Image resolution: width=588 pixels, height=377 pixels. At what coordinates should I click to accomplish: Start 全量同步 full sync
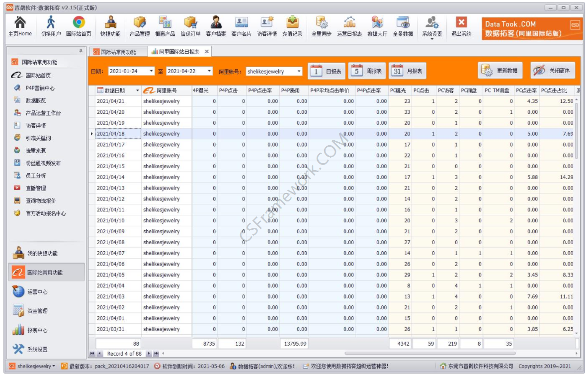point(322,26)
